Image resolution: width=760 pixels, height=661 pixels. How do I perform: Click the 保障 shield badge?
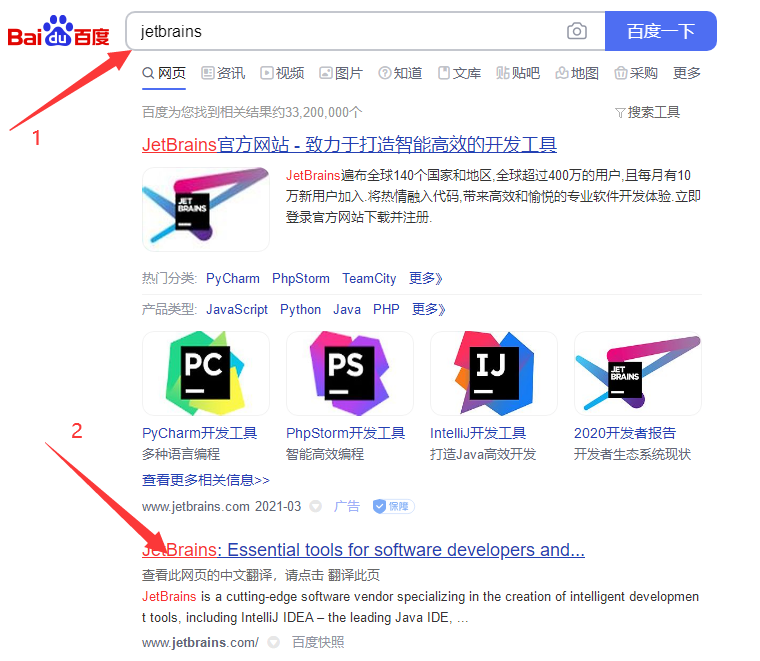coord(393,506)
